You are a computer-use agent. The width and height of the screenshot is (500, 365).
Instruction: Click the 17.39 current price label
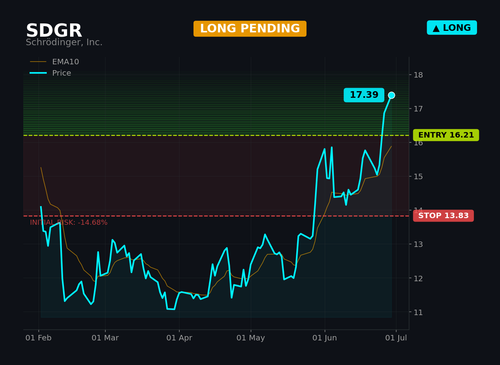(364, 95)
